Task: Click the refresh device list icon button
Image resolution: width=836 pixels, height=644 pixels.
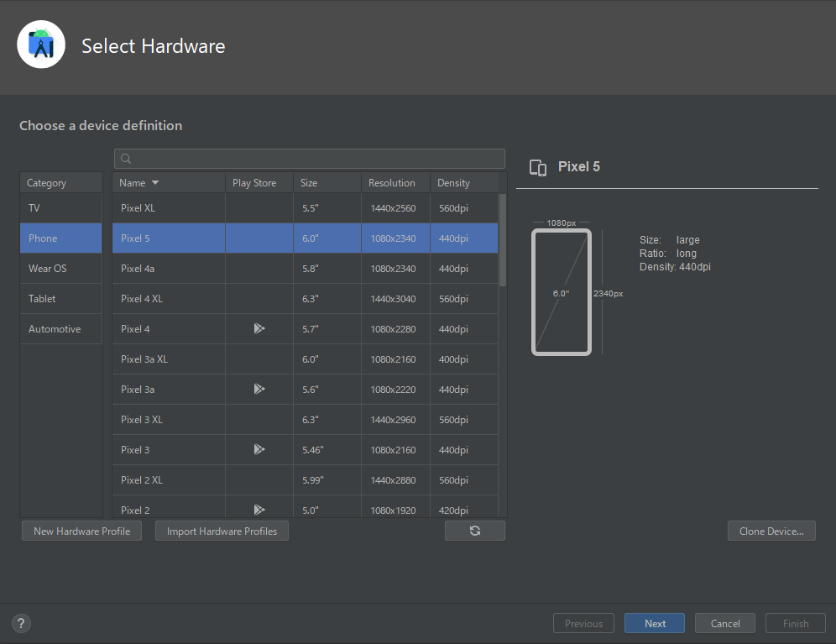Action: click(x=475, y=531)
